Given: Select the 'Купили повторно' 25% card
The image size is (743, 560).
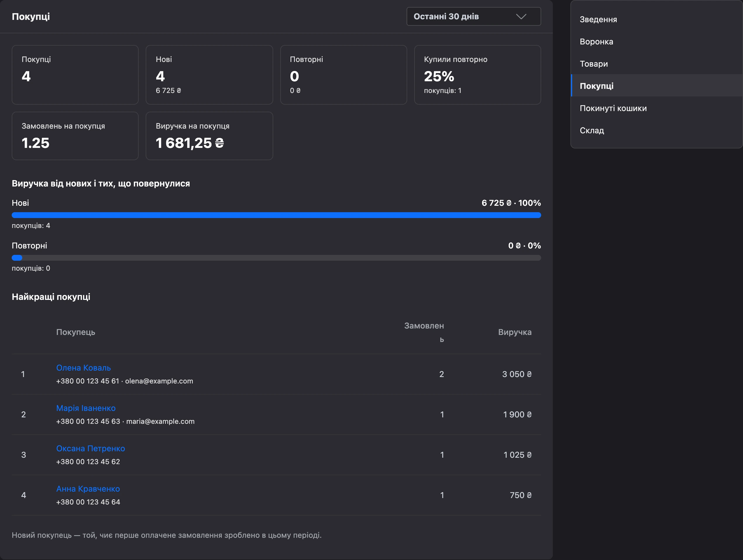Looking at the screenshot, I should click(x=477, y=75).
